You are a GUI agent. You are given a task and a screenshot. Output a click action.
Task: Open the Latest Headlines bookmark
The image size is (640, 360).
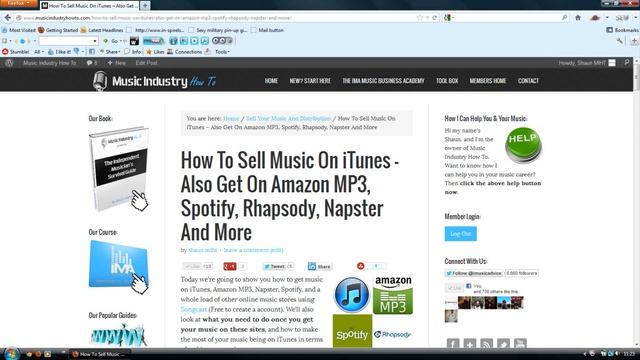coord(102,30)
